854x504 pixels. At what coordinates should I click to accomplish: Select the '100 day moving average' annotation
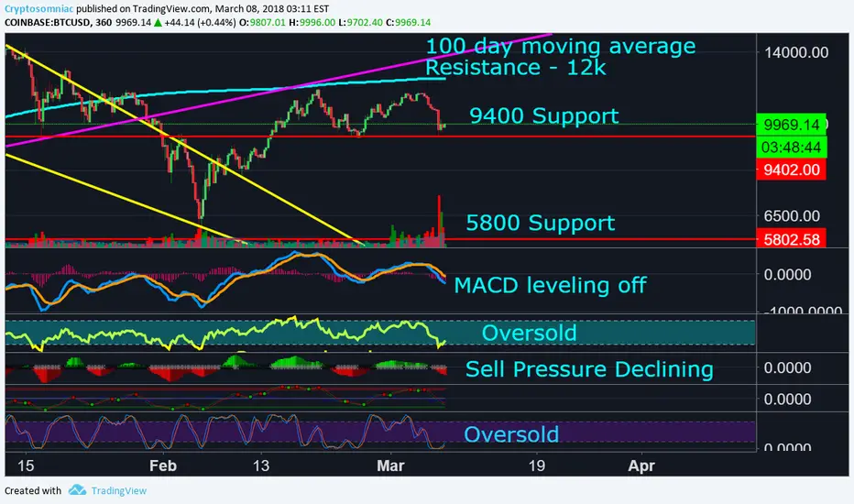point(560,47)
